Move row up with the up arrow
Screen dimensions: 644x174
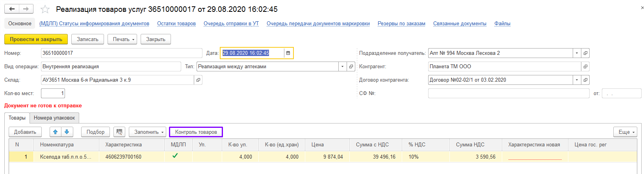click(56, 132)
